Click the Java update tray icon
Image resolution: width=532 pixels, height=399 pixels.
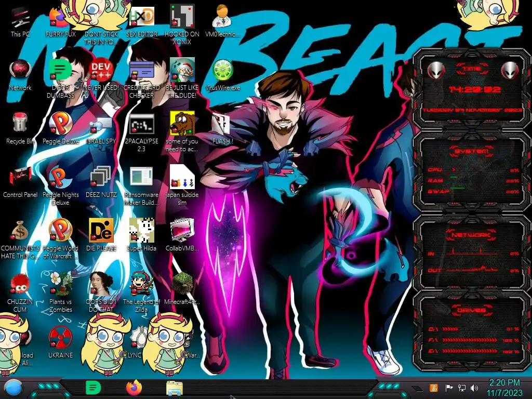[434, 388]
